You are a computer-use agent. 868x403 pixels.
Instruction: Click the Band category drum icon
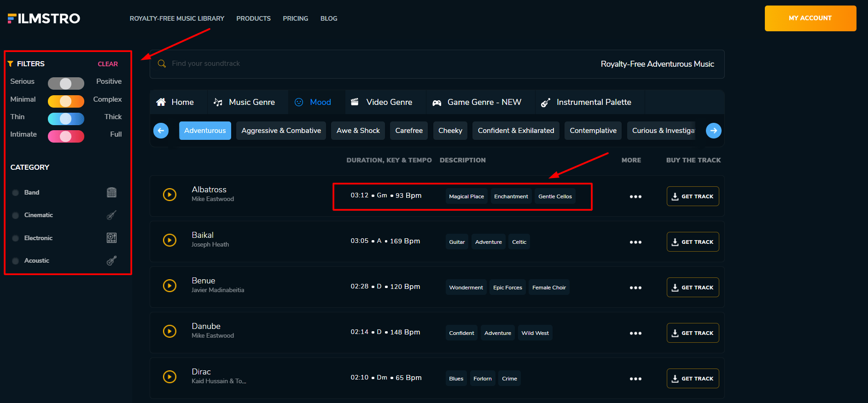(111, 192)
